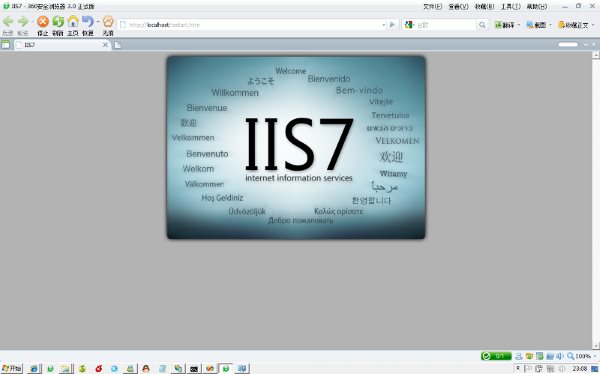Click the paw print traceless icon
This screenshot has height=374, width=600.
(108, 21)
